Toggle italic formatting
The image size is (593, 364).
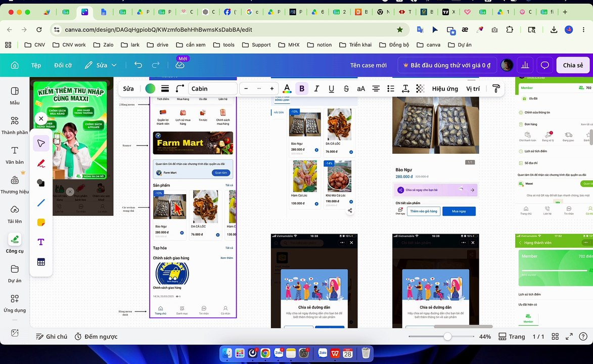tap(316, 88)
